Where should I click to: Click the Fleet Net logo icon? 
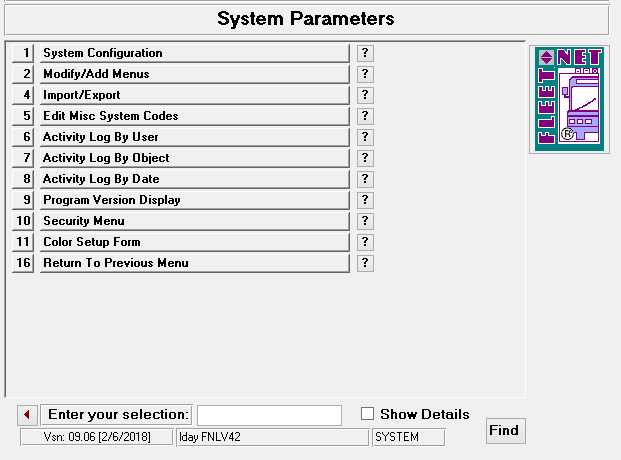[x=569, y=99]
